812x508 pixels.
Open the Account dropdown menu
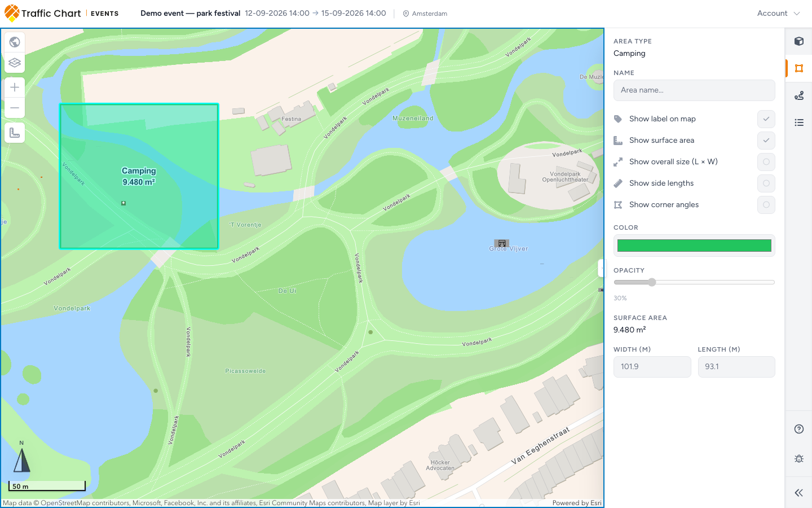click(x=778, y=14)
